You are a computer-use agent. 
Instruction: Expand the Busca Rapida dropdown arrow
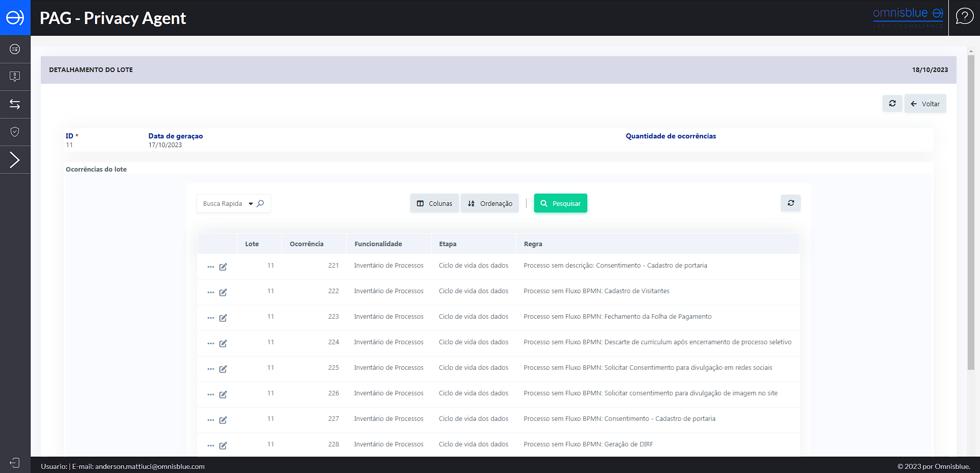[x=251, y=204]
